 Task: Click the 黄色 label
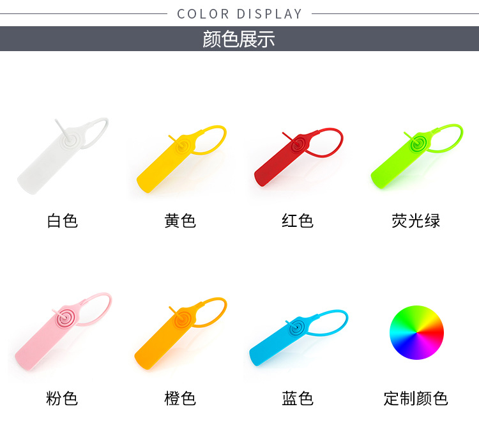click(x=180, y=221)
